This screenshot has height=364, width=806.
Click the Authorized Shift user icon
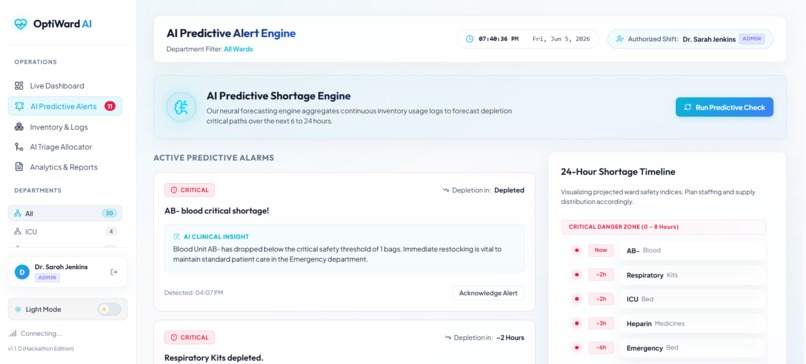click(619, 39)
